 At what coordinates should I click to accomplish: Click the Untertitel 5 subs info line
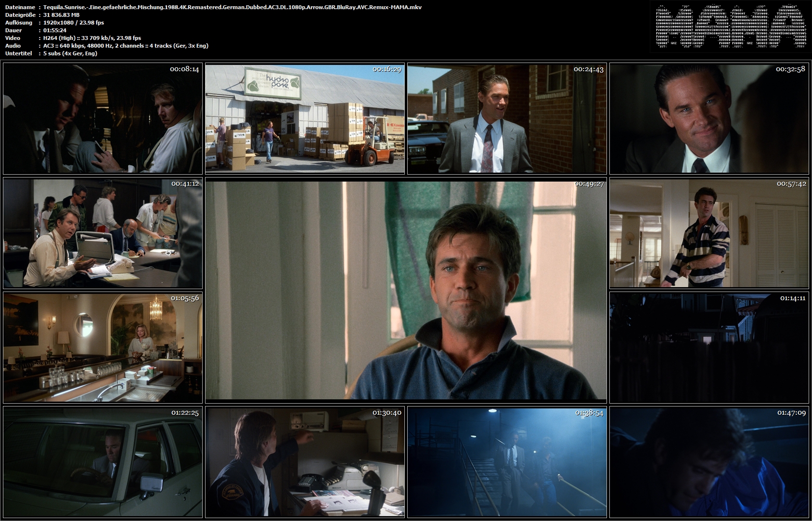(x=70, y=53)
